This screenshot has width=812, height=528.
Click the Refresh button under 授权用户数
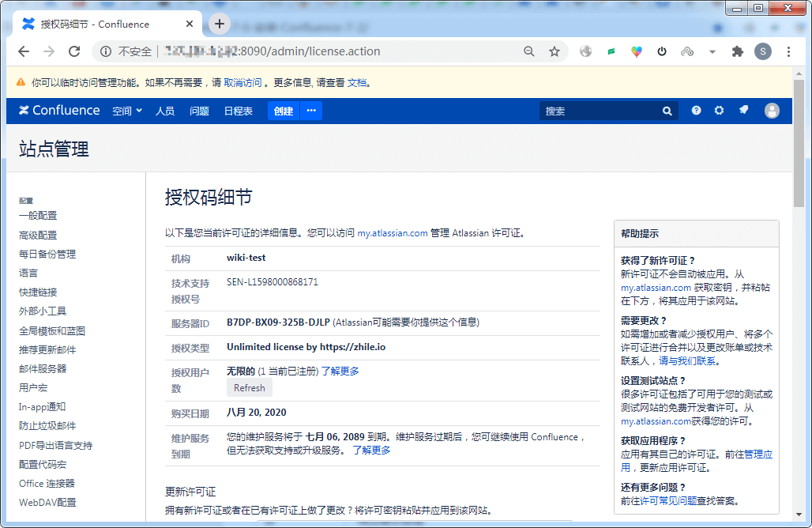(x=249, y=387)
